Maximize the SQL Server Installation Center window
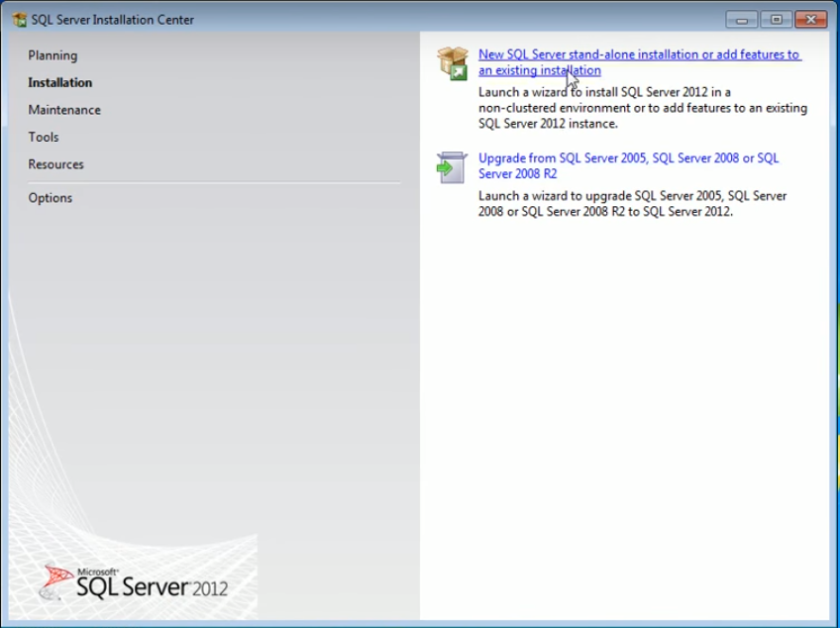 tap(776, 20)
